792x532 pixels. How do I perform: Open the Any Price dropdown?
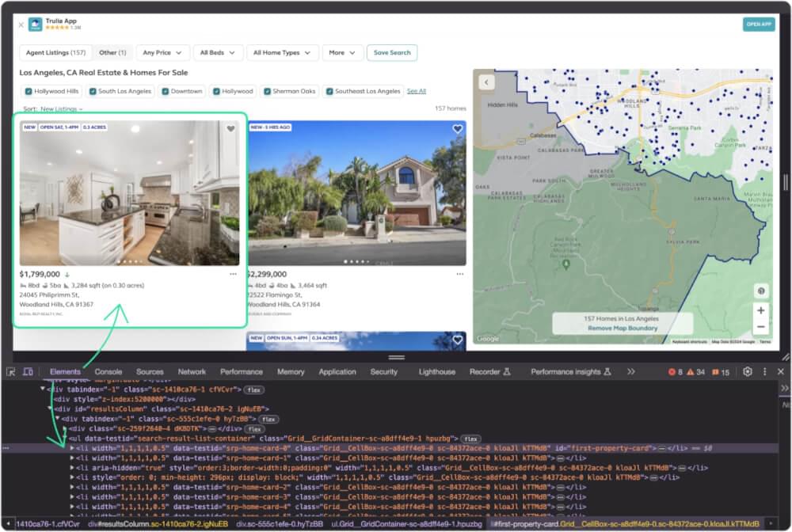(162, 52)
